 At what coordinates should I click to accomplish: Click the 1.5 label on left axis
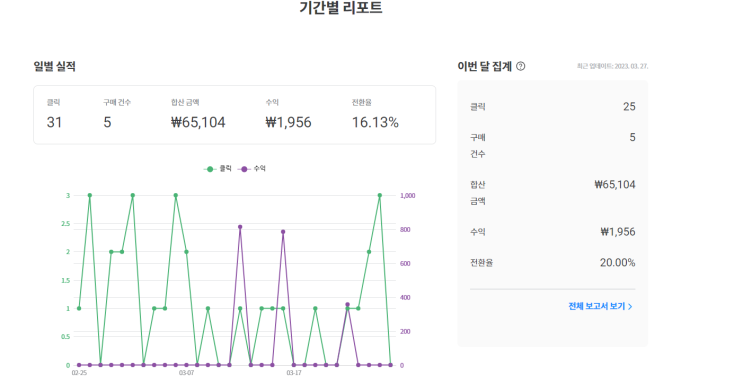tap(65, 281)
